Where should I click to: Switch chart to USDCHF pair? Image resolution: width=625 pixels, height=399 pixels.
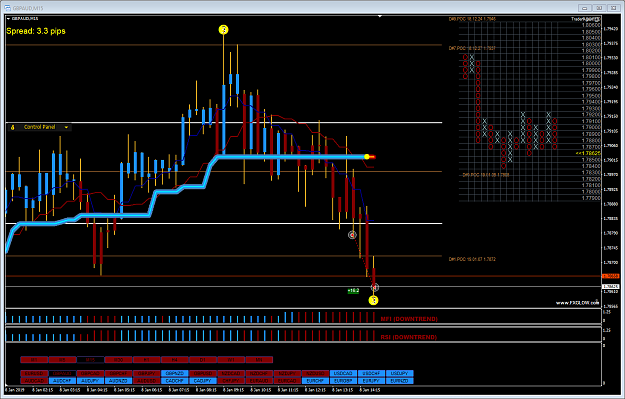click(x=371, y=373)
